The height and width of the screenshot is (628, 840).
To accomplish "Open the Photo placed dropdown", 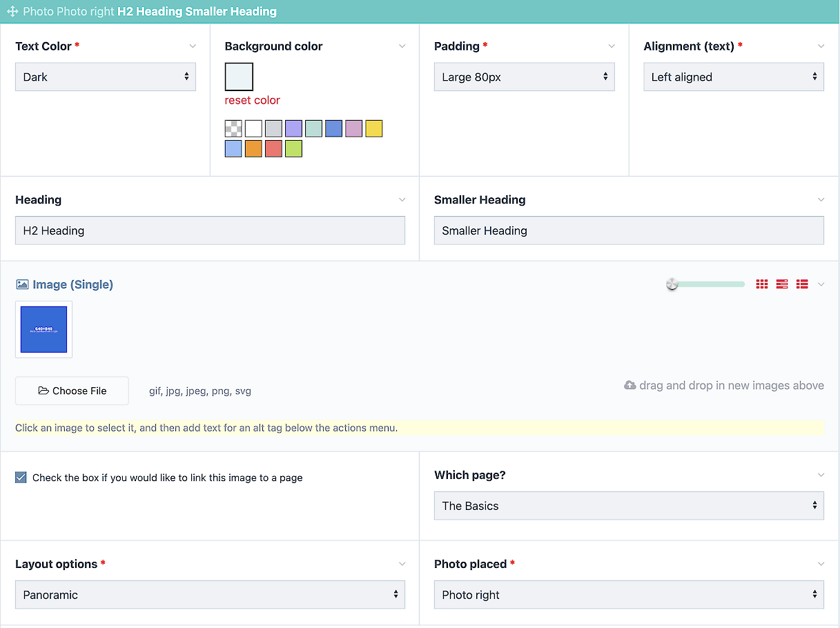I will [x=629, y=595].
